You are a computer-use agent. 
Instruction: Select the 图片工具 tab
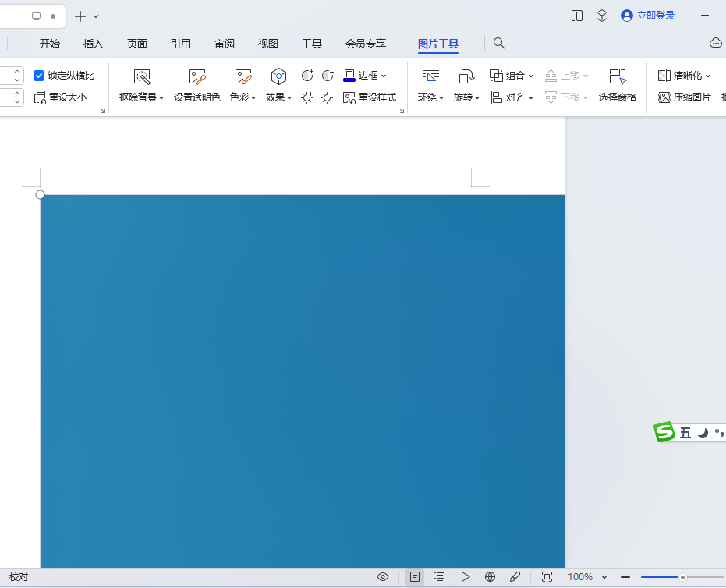pyautogui.click(x=438, y=44)
